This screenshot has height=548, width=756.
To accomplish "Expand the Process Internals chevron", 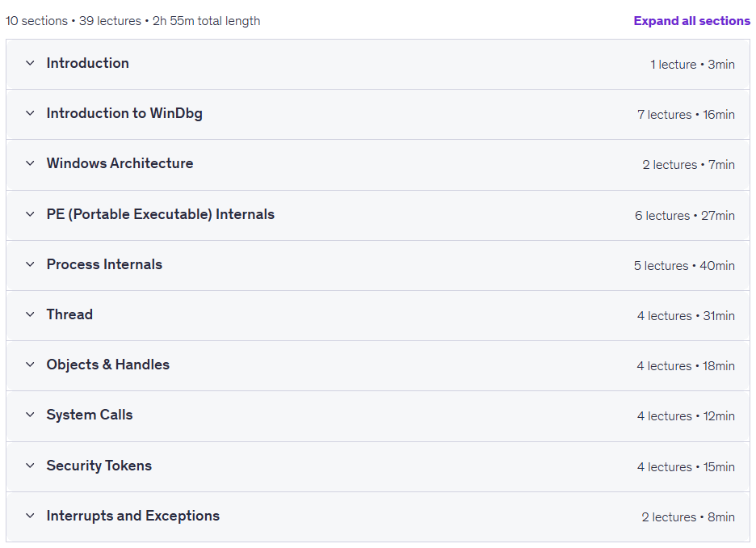I will click(30, 264).
